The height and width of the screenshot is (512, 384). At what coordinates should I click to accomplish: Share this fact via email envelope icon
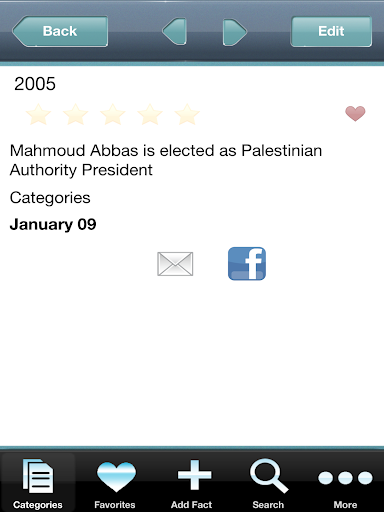(175, 264)
